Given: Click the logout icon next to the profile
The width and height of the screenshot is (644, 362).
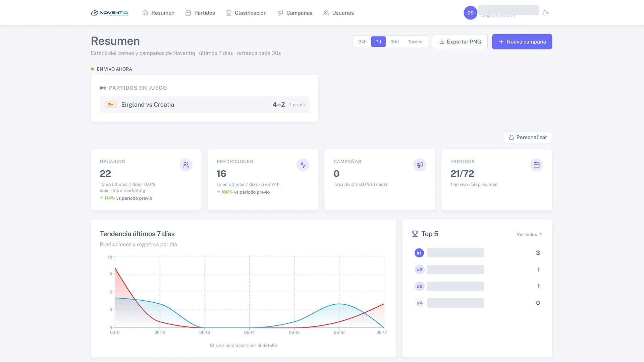Looking at the screenshot, I should click(546, 13).
